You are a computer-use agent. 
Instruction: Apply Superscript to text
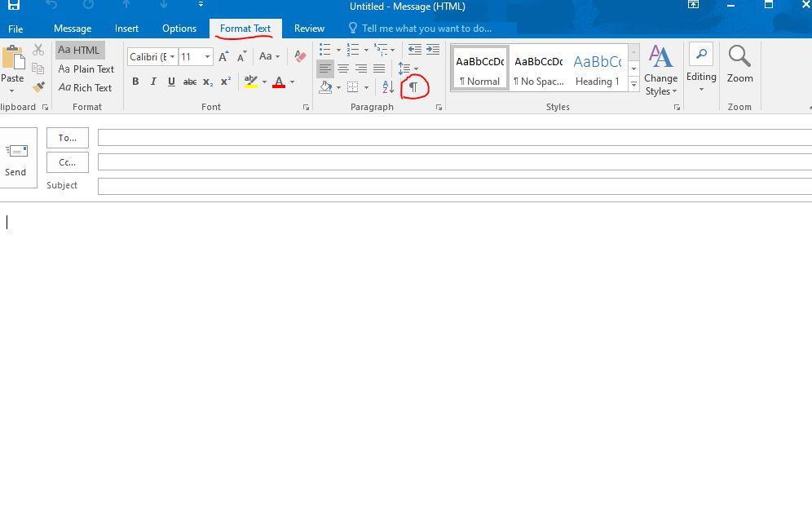225,82
